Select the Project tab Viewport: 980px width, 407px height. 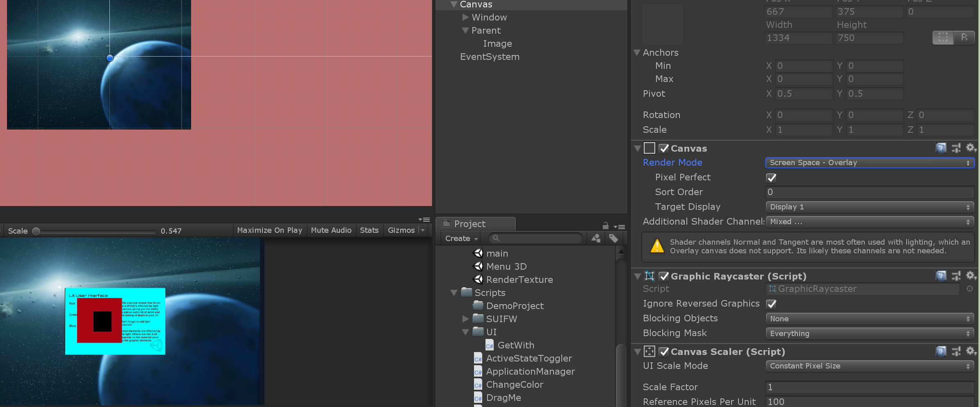476,224
